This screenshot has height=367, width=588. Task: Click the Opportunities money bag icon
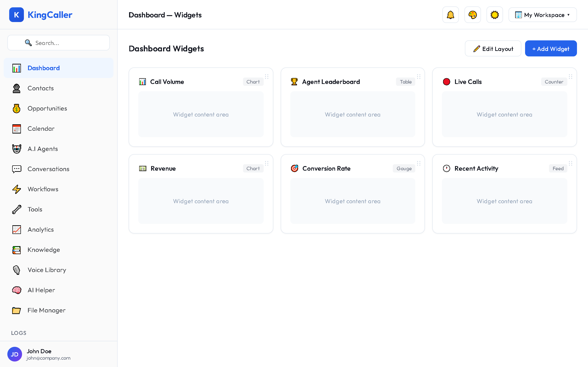point(16,108)
